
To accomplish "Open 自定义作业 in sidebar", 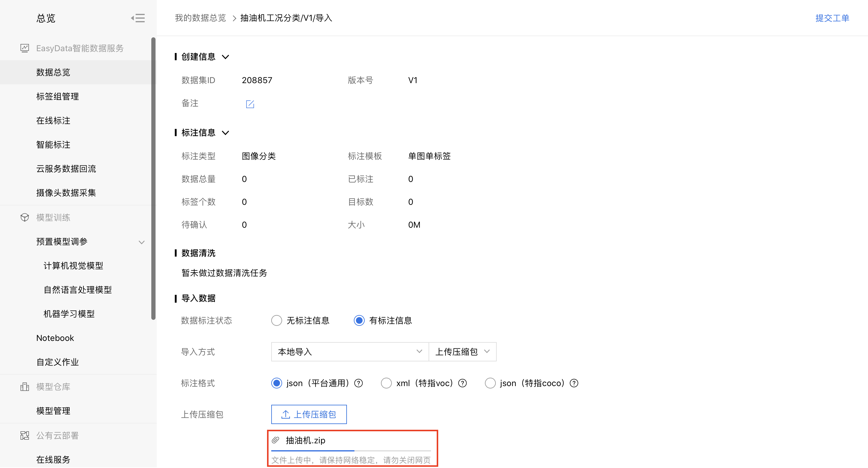I will (58, 362).
